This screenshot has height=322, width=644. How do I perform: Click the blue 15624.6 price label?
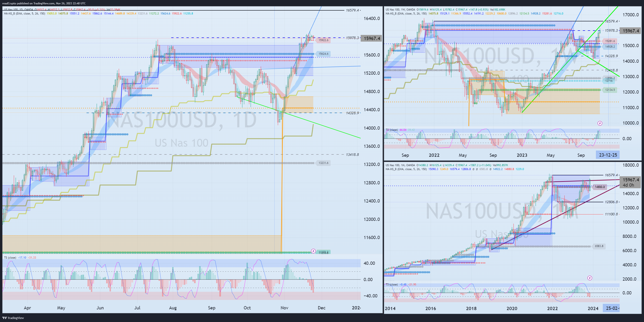pos(323,54)
